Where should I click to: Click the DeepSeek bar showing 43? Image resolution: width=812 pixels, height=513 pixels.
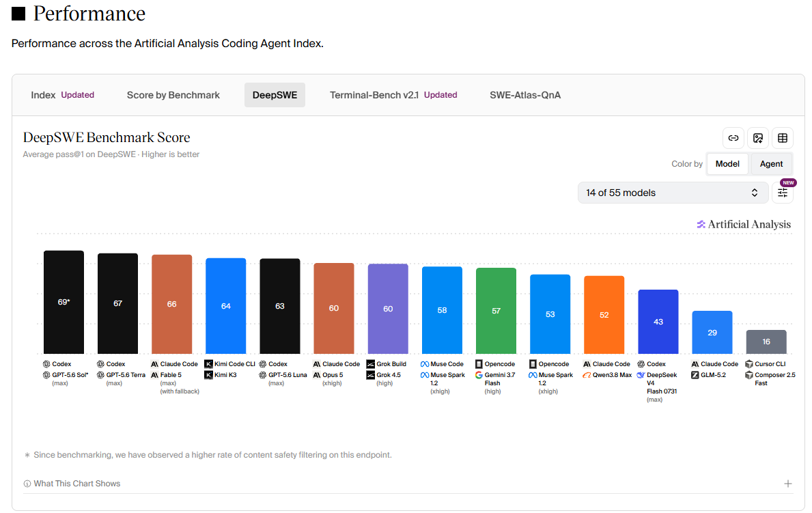[658, 322]
